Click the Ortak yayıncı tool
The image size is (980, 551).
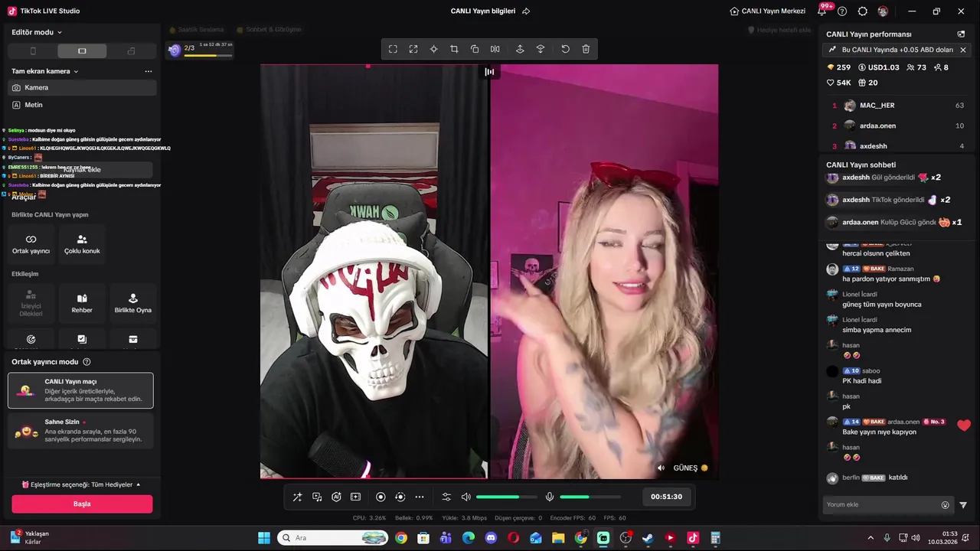pyautogui.click(x=31, y=244)
